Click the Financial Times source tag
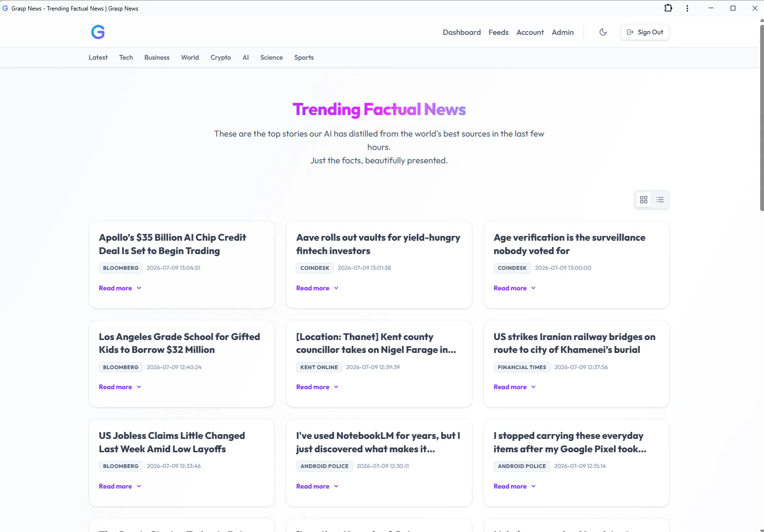This screenshot has width=764, height=532. tap(522, 367)
